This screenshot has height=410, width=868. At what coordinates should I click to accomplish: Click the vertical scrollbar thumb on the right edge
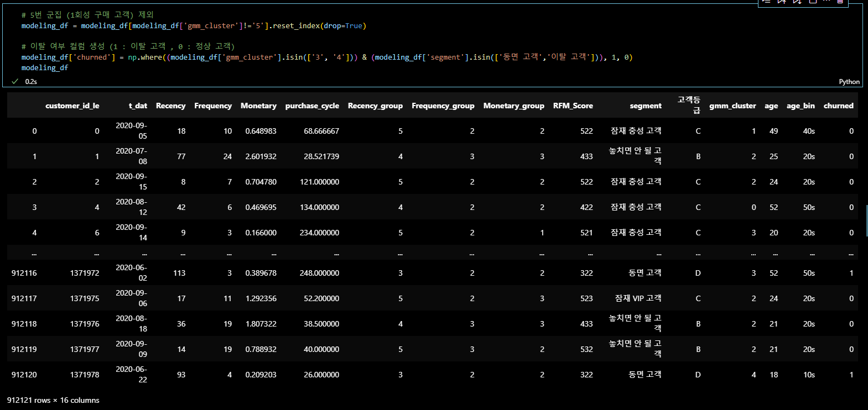866,220
